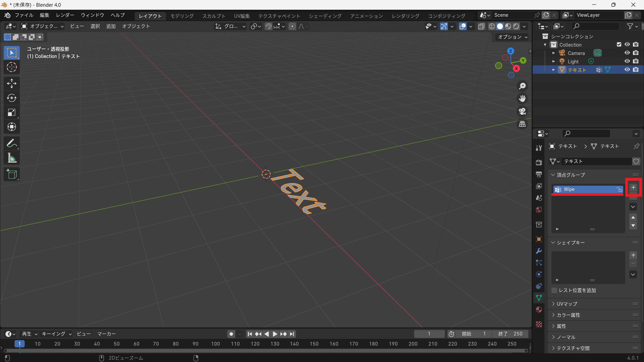This screenshot has height=362, width=644.
Task: Toggle camera view in viewport
Action: 522,111
